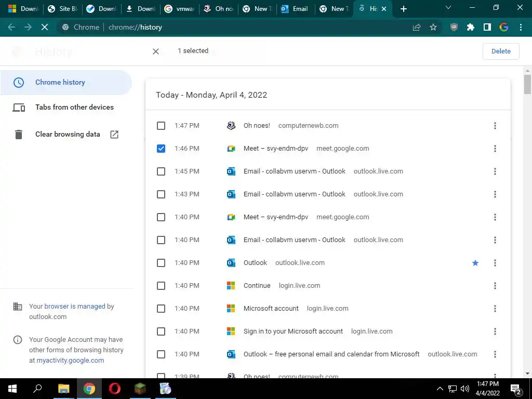Open Tabs from other devices

pyautogui.click(x=66, y=107)
